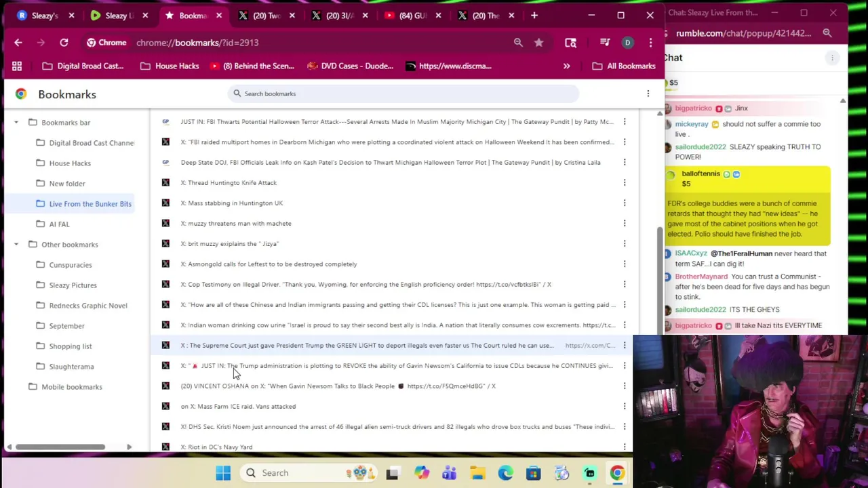The image size is (868, 488).
Task: Click the search icon in Rumble chat popup
Action: (x=827, y=33)
